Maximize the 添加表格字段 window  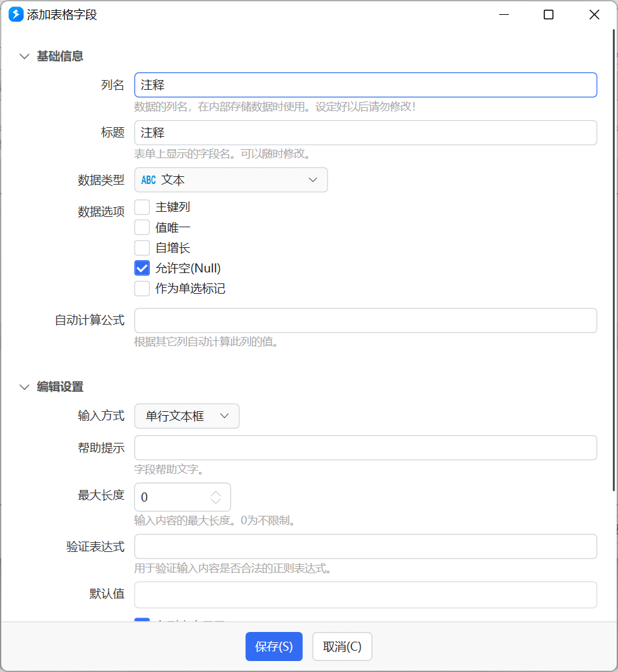click(x=548, y=15)
